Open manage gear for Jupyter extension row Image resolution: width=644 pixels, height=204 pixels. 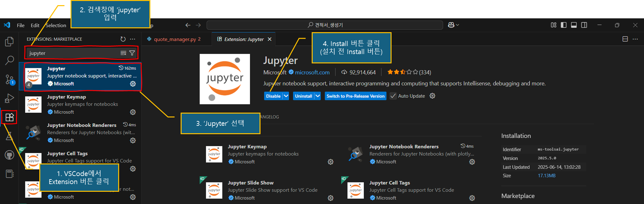[x=133, y=84]
